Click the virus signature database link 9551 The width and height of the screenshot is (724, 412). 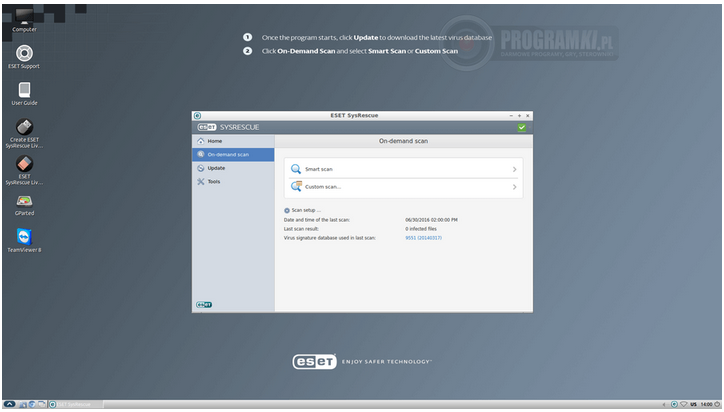[423, 238]
